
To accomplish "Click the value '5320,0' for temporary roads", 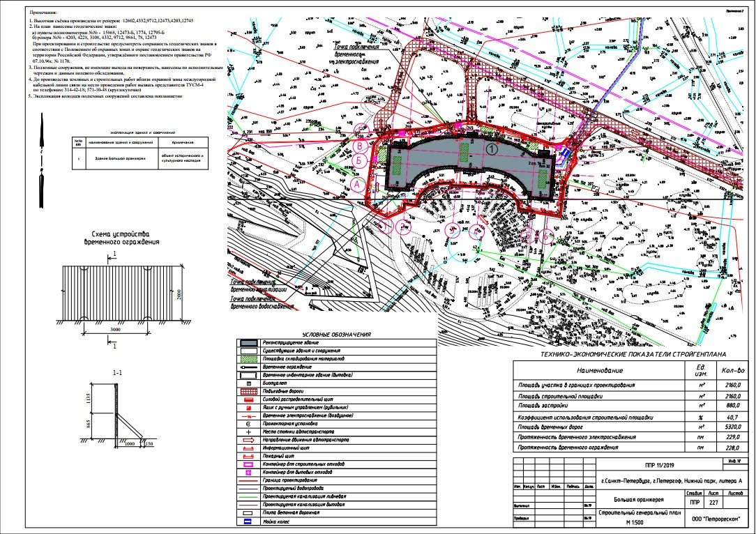I will (732, 427).
